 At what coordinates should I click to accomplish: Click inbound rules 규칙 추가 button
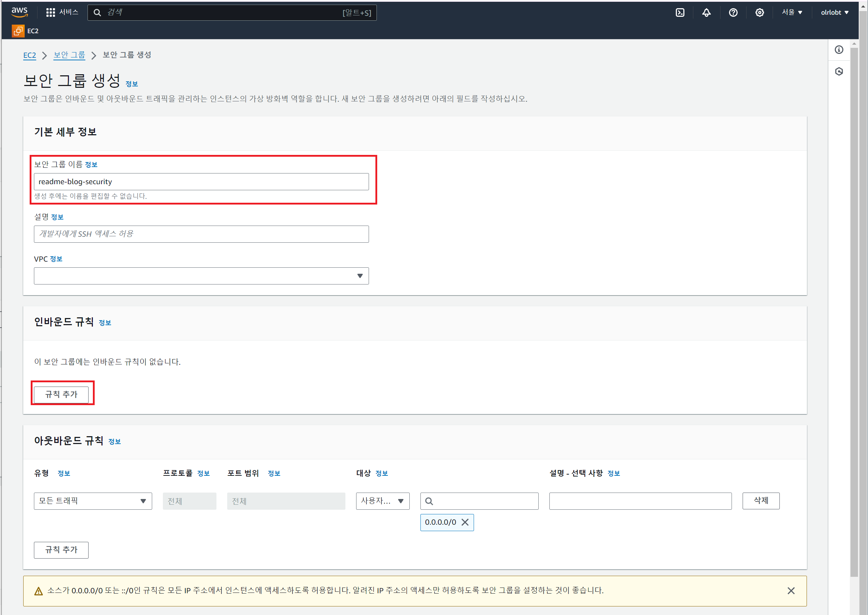coord(61,394)
